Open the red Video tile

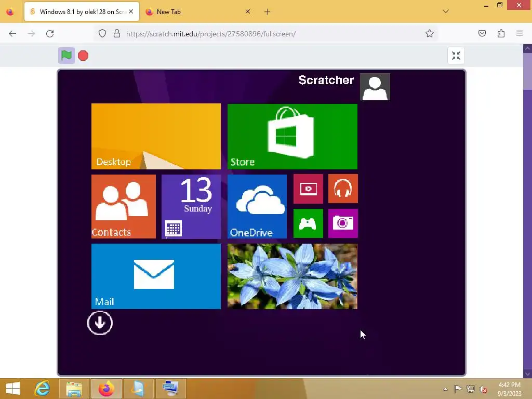pos(308,189)
